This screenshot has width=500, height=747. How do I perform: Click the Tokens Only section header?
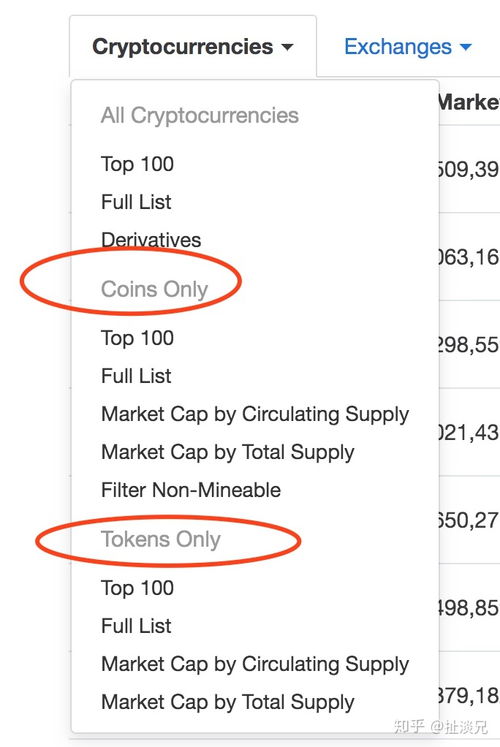(160, 539)
